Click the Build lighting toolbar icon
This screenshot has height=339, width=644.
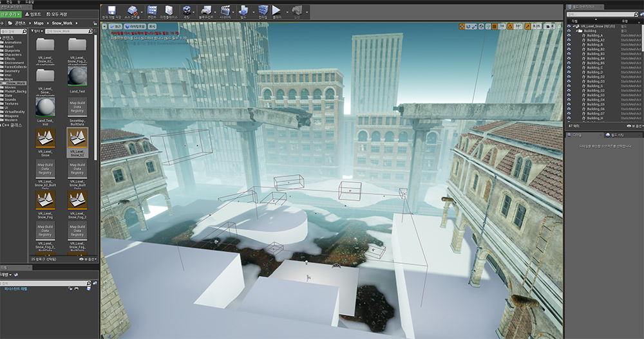pyautogui.click(x=243, y=11)
